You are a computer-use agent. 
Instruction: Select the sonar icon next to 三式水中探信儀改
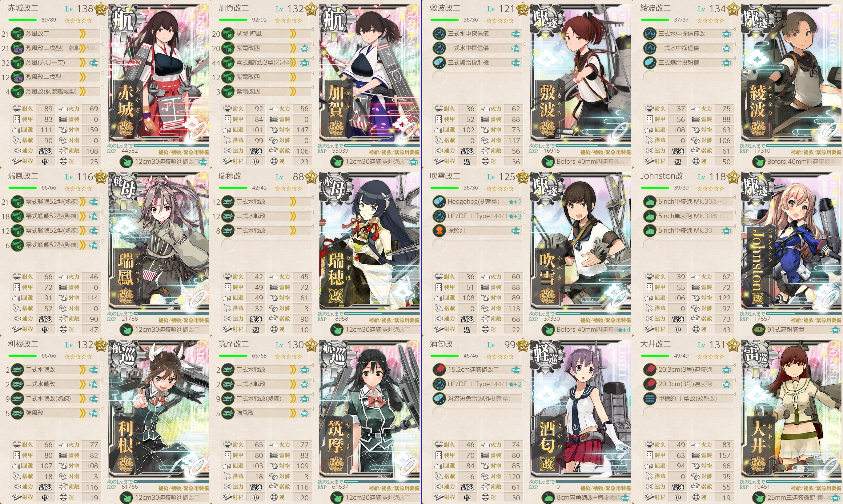[x=650, y=34]
